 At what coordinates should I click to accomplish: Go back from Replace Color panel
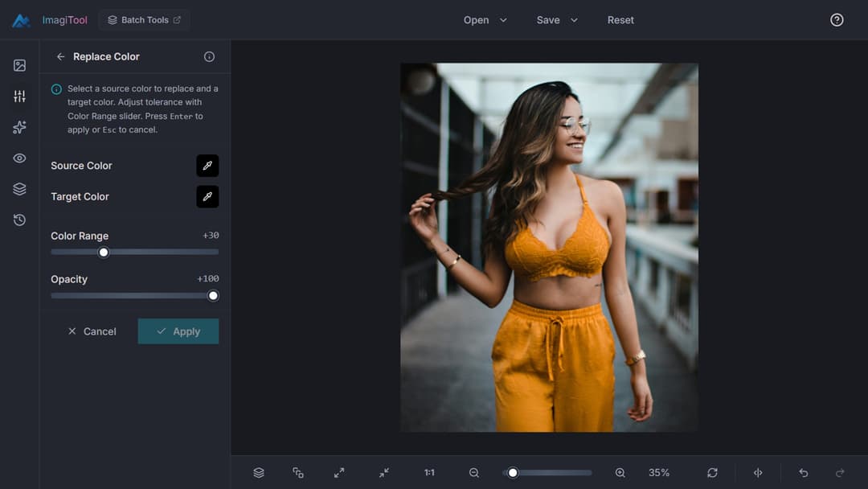tap(60, 56)
